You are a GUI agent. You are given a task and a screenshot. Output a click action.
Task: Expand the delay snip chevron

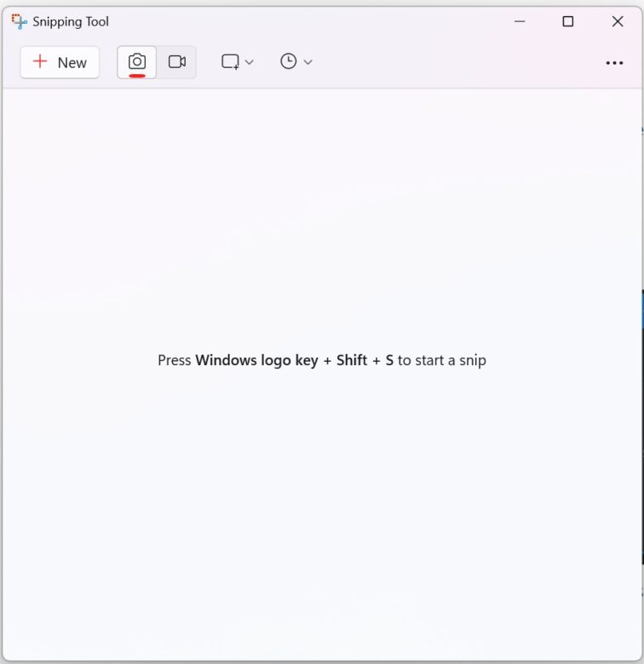[308, 62]
